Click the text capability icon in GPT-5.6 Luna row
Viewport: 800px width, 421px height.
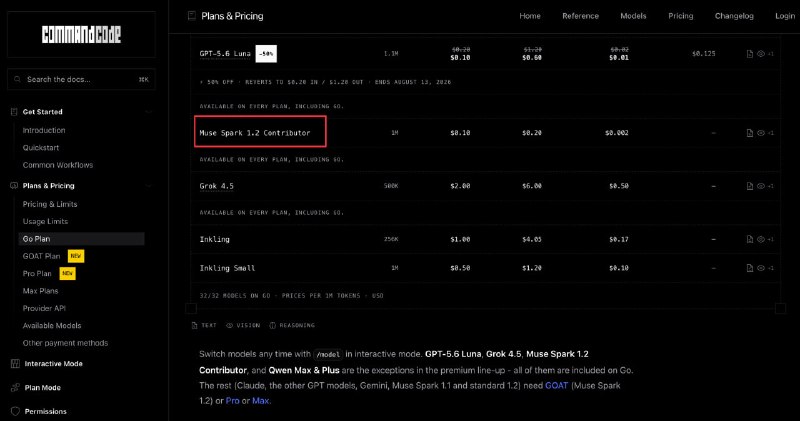749,54
